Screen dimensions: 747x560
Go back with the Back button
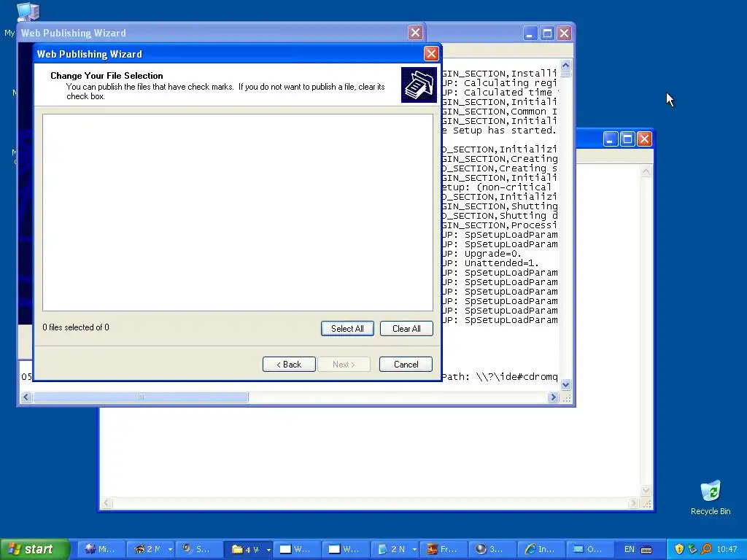pyautogui.click(x=289, y=365)
